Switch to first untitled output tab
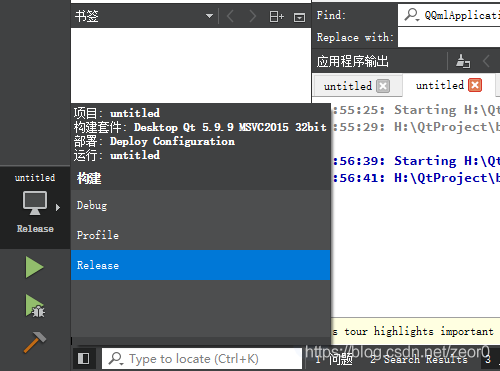This screenshot has width=500, height=371. [348, 86]
